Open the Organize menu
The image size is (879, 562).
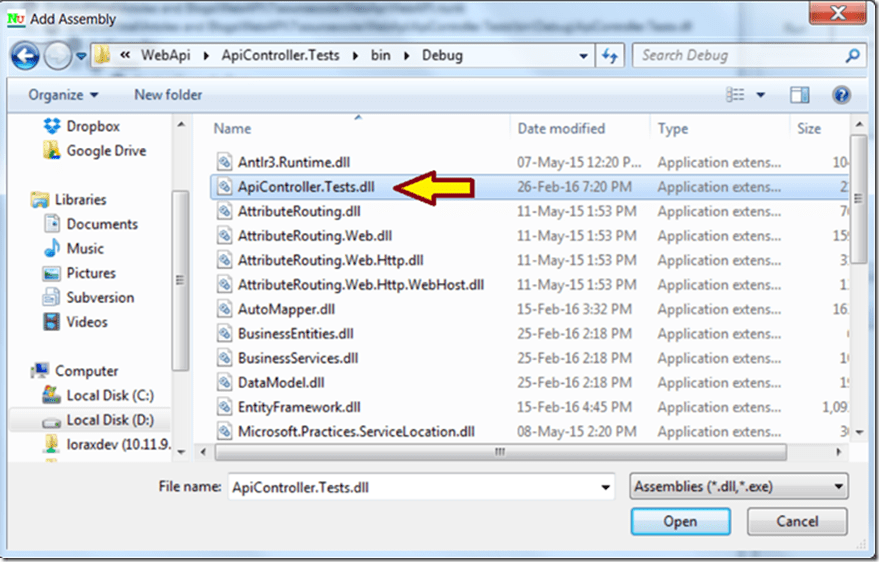tap(64, 95)
